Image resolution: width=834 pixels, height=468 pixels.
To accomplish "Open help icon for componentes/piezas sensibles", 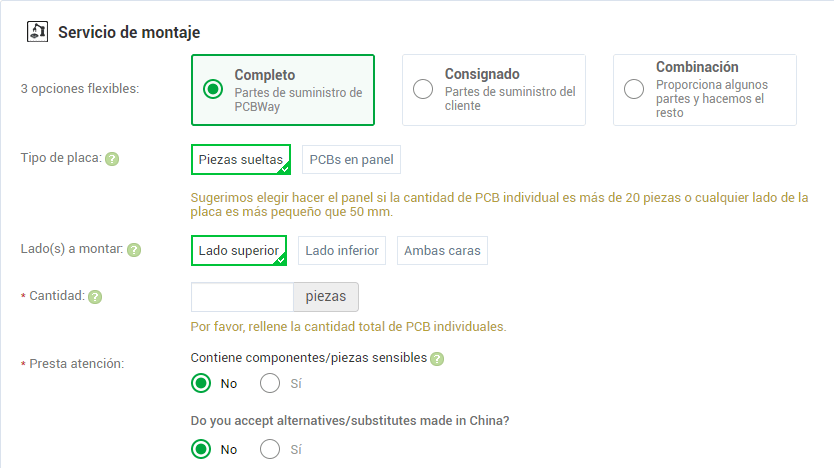I will [x=437, y=358].
